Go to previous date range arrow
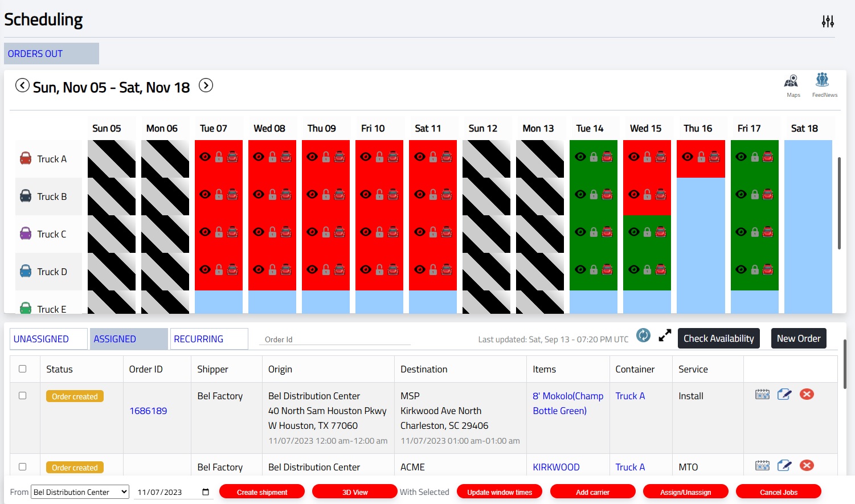 click(x=22, y=85)
